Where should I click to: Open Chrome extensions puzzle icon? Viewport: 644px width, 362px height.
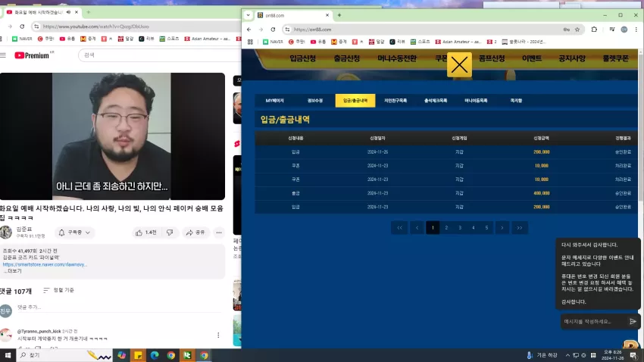point(594,30)
